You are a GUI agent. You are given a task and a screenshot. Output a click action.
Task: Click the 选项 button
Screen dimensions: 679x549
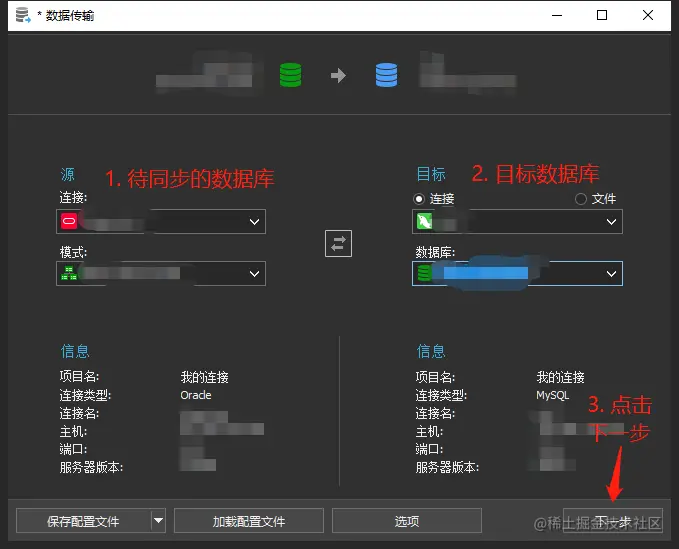coord(407,520)
